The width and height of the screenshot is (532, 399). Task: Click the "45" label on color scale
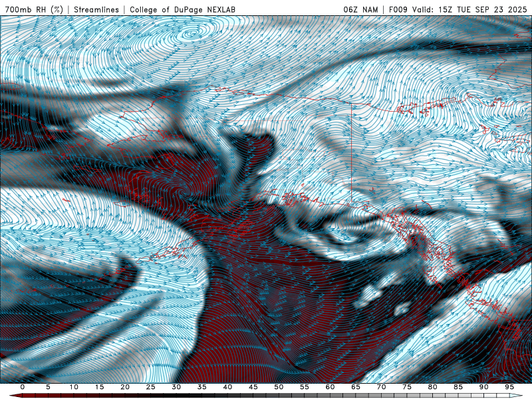[x=253, y=387]
